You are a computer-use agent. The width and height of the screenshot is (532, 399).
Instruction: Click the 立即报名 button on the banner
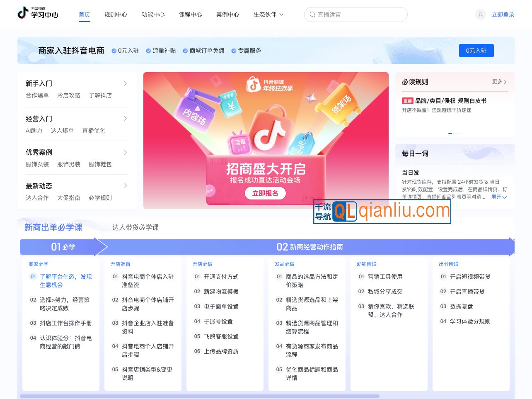(265, 193)
